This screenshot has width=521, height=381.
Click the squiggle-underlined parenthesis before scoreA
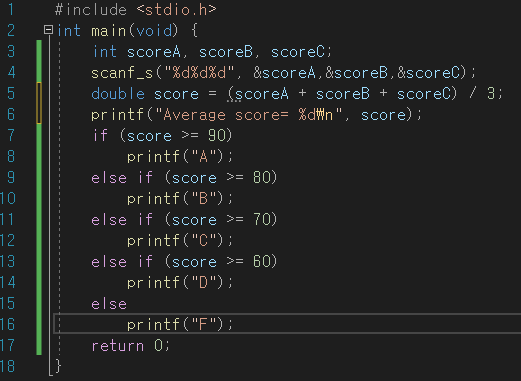230,94
